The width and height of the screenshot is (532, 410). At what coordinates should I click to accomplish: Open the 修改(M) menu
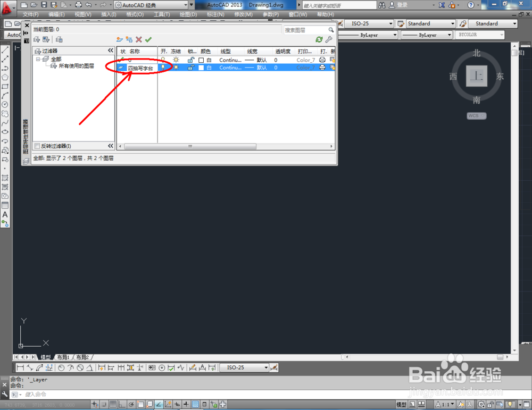pyautogui.click(x=243, y=14)
